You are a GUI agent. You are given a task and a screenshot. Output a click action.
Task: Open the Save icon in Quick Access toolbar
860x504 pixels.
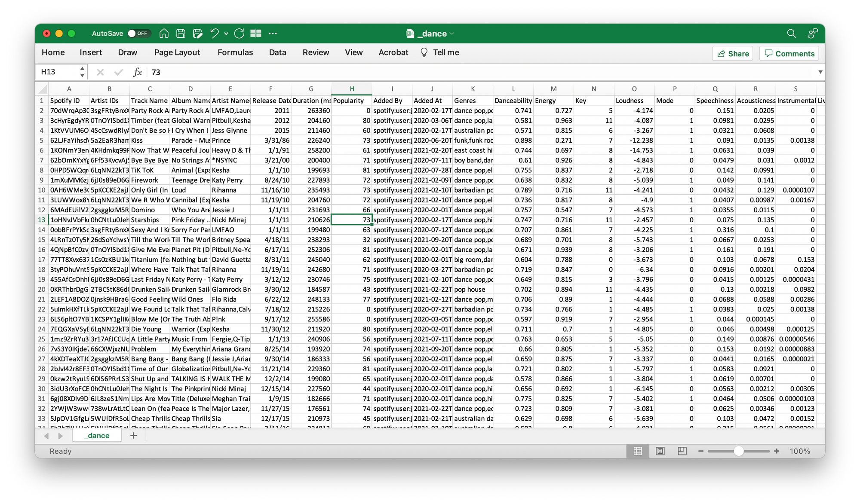181,33
